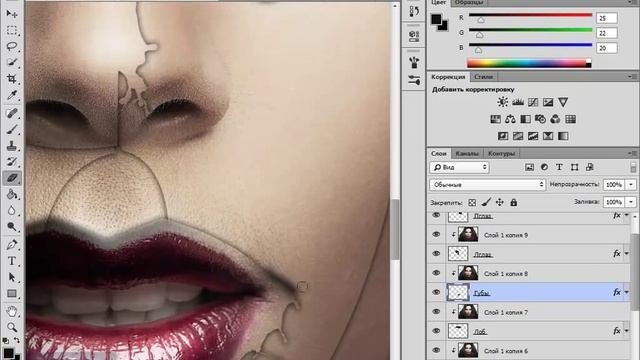The image size is (640, 360).
Task: Open the Layers panel flyout menu
Action: point(633,153)
